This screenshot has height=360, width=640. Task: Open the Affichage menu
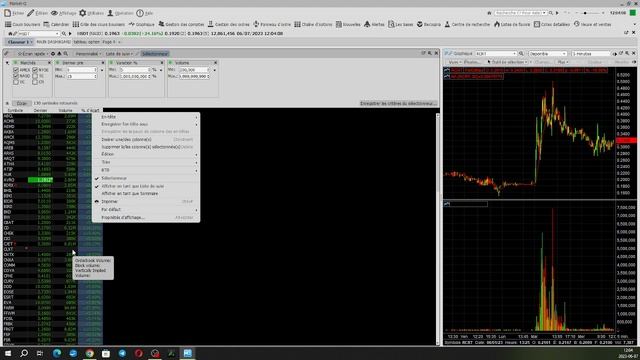click(x=64, y=13)
